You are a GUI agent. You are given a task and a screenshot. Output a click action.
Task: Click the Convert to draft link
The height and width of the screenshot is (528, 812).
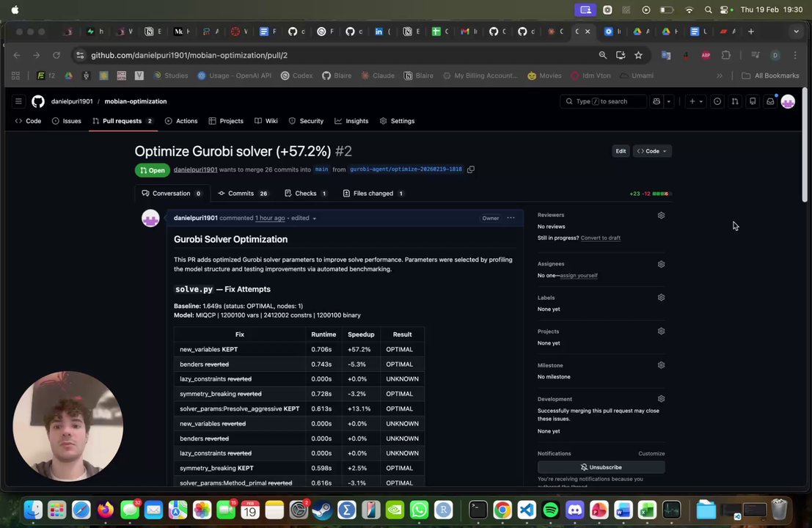(x=600, y=238)
